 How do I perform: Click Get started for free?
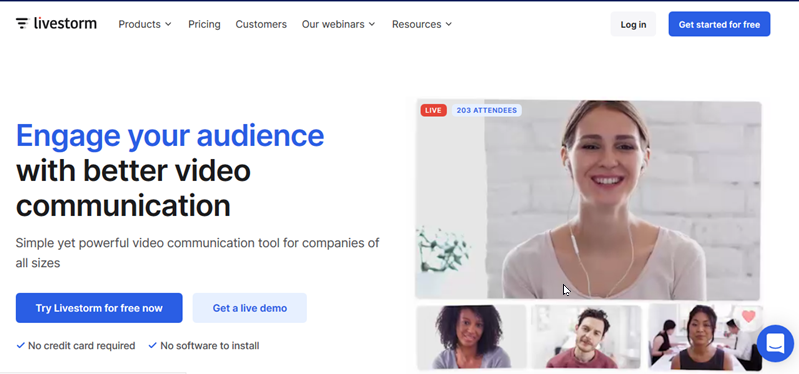[x=719, y=24]
